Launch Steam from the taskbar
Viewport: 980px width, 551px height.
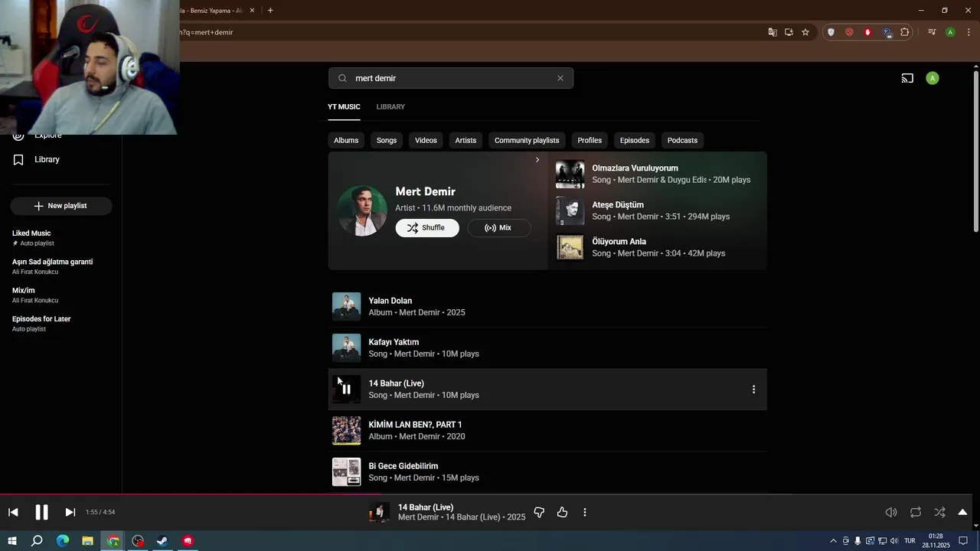162,541
